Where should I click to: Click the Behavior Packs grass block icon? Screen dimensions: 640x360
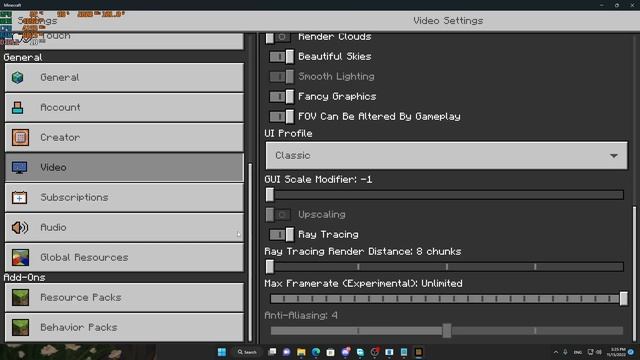tap(20, 327)
